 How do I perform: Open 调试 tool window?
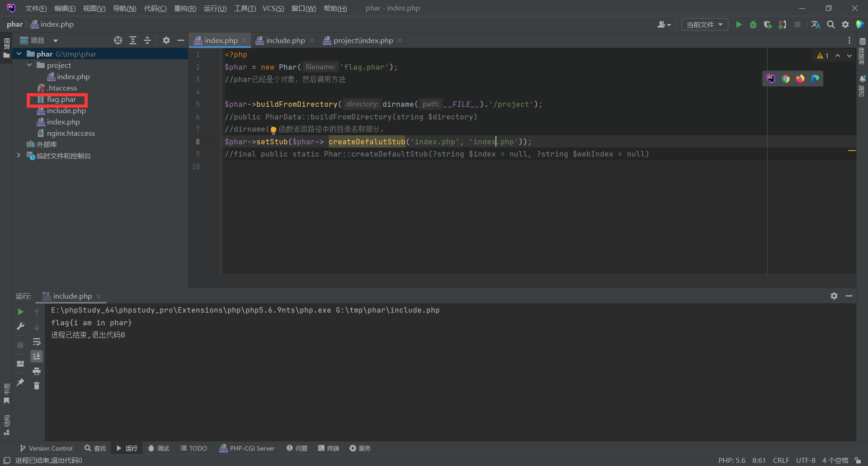pyautogui.click(x=159, y=448)
